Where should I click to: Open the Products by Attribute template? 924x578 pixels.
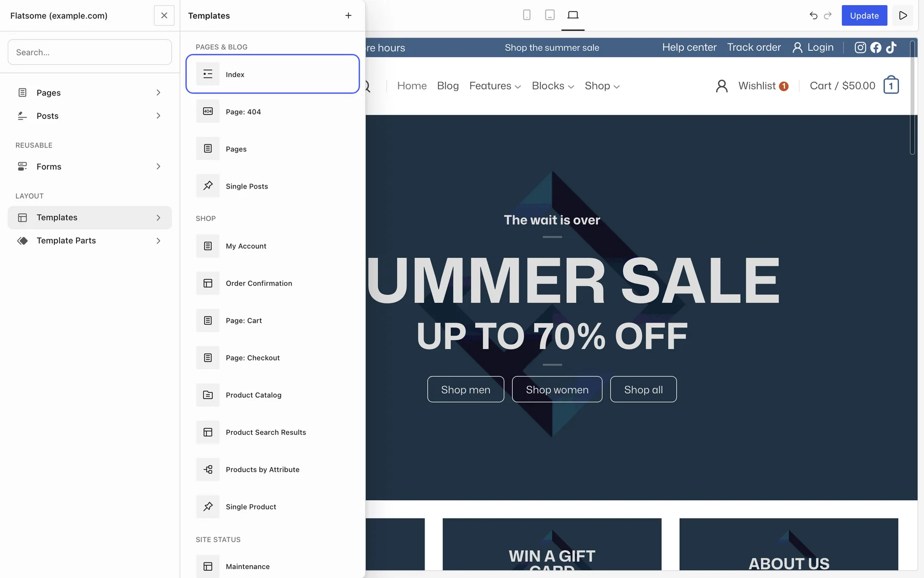(273, 470)
